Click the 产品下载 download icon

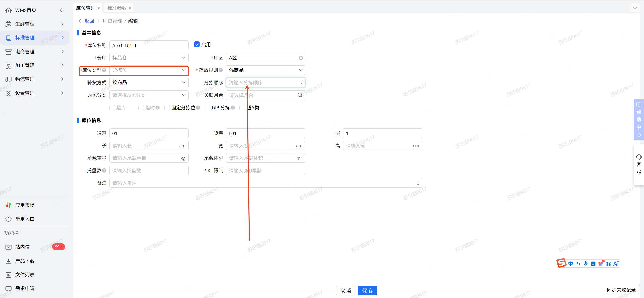[x=8, y=261]
